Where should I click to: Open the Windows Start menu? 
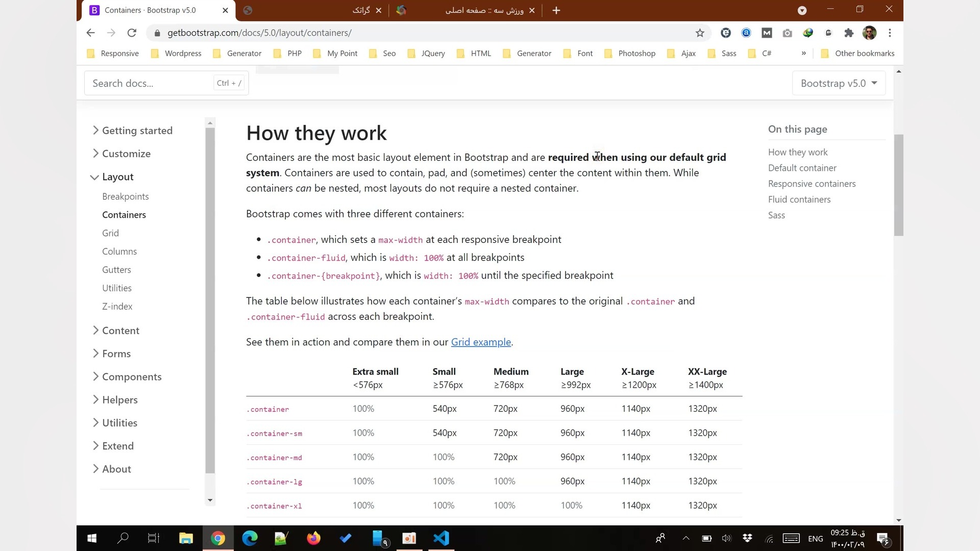[x=92, y=538]
